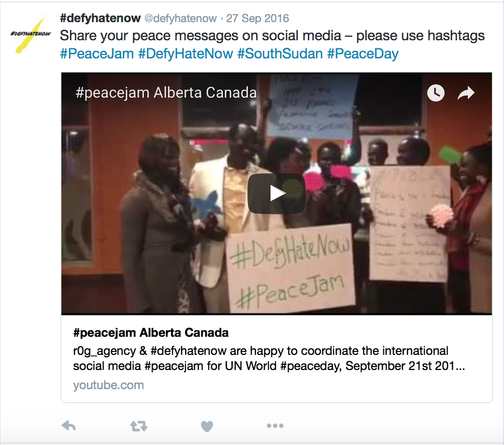Image resolution: width=504 pixels, height=445 pixels.
Task: Click the youtube.com source link
Action: pyautogui.click(x=108, y=385)
